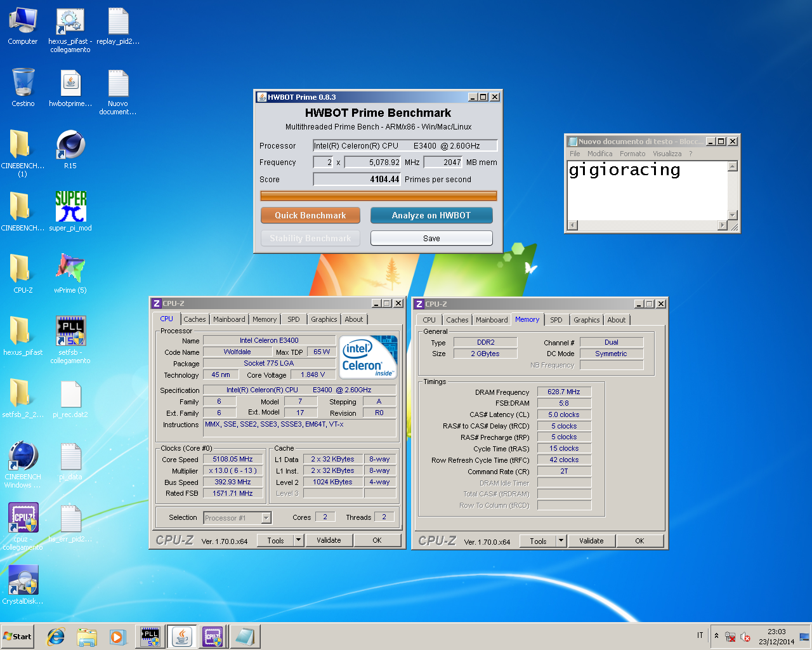The width and height of the screenshot is (812, 650).
Task: Select the pi_rec.dat2 file icon
Action: tap(70, 399)
